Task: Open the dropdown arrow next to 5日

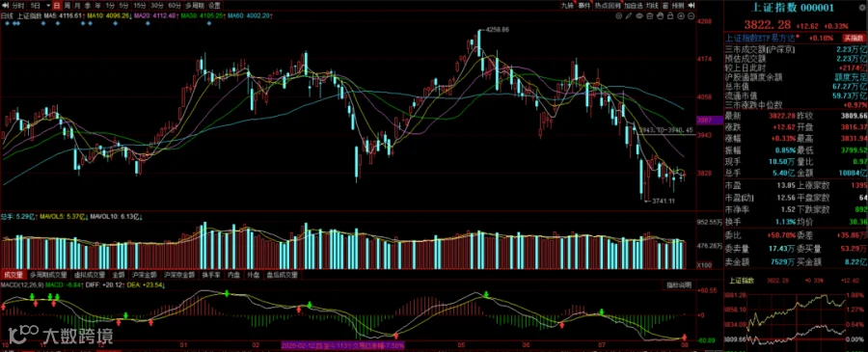Action: click(48, 6)
